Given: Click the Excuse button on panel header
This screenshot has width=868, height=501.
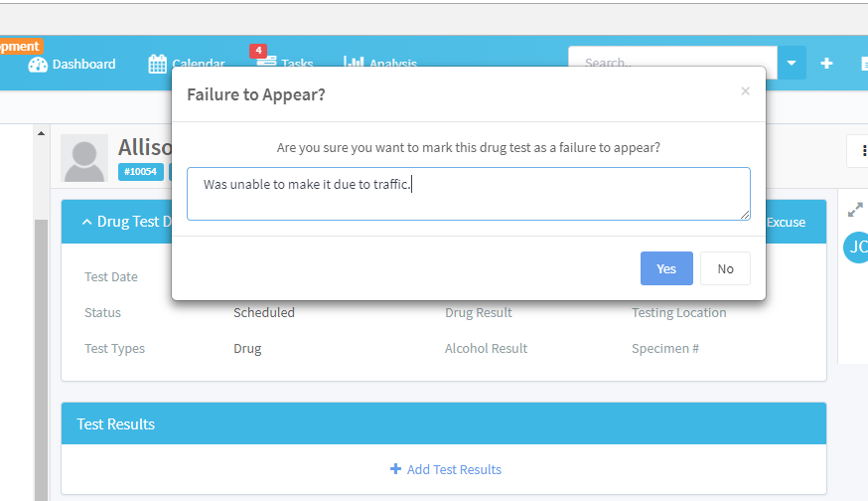Looking at the screenshot, I should [786, 222].
